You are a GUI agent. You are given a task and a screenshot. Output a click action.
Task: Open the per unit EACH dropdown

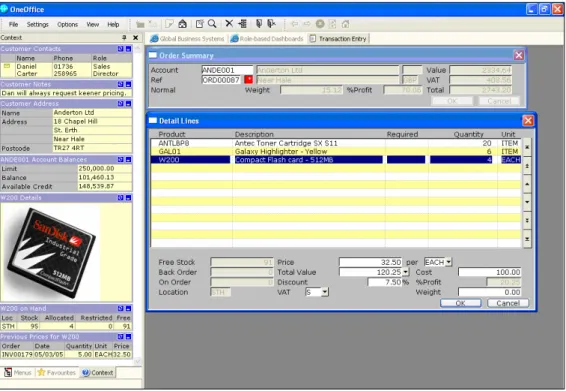(x=448, y=262)
